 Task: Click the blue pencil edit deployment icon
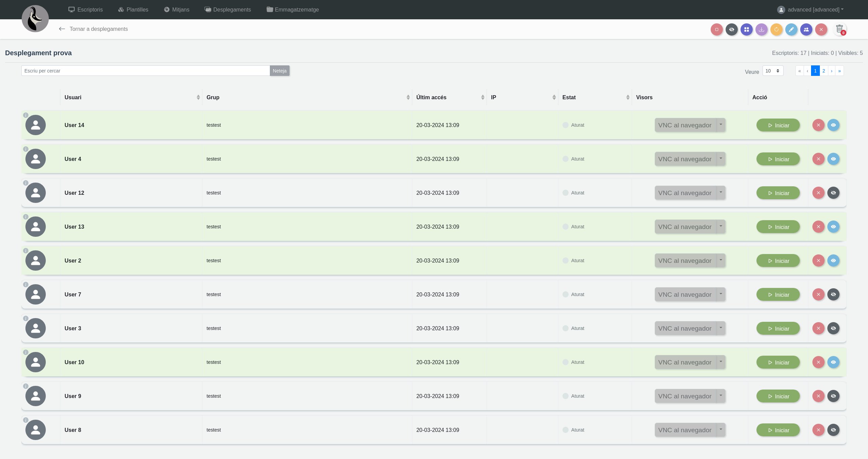click(x=791, y=29)
